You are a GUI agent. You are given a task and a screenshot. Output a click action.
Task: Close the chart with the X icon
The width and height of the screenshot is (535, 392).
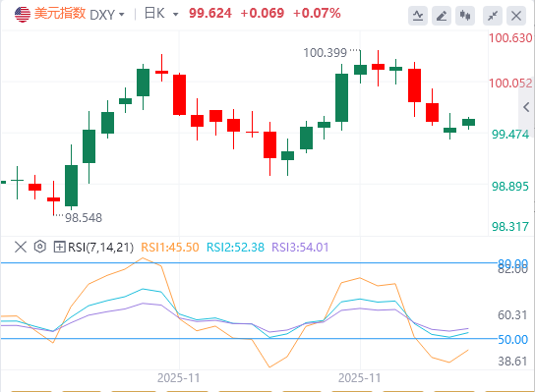pos(516,16)
